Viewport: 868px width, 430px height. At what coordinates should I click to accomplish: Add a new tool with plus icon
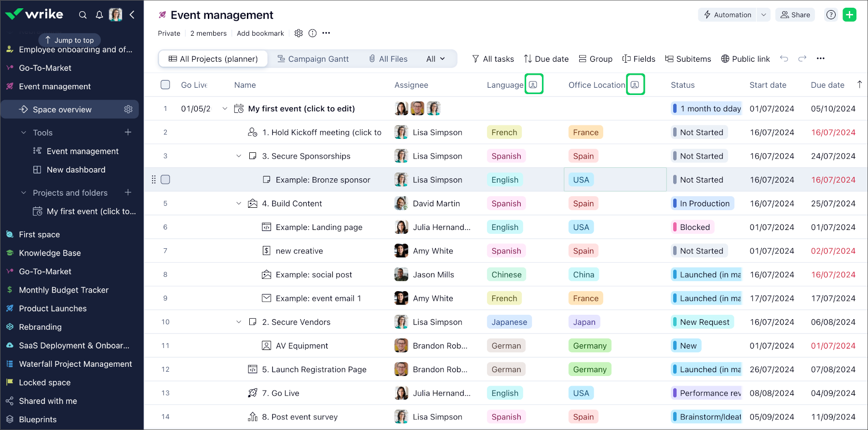[x=128, y=132]
